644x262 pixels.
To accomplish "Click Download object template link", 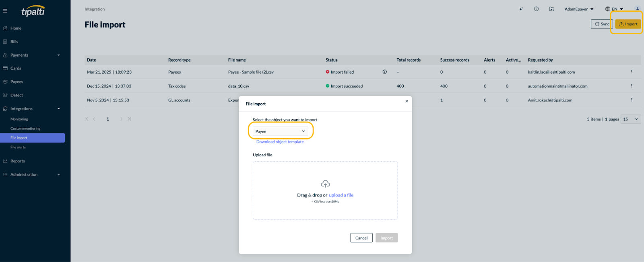I will [280, 142].
